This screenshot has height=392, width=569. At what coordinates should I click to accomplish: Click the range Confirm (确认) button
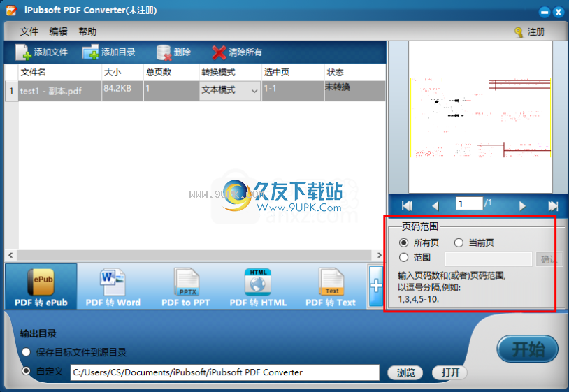coord(549,259)
